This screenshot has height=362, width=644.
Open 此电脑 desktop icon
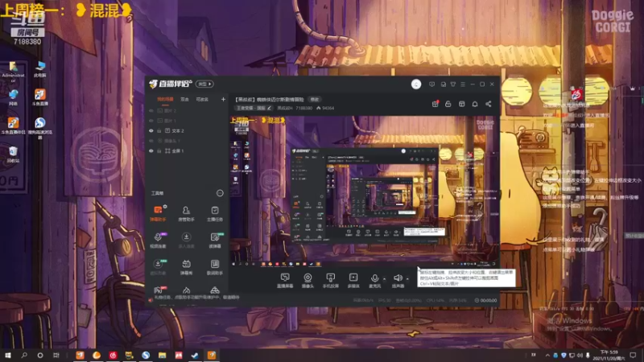pyautogui.click(x=39, y=69)
